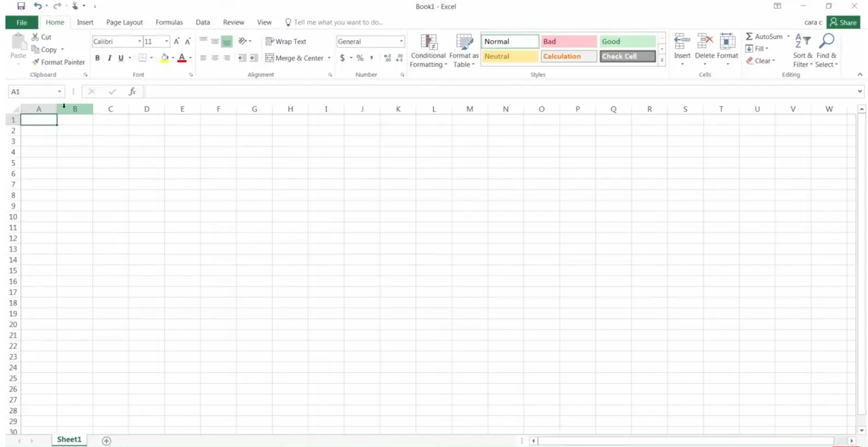Open the Page Layout tab
This screenshot has height=447, width=868.
pos(124,22)
